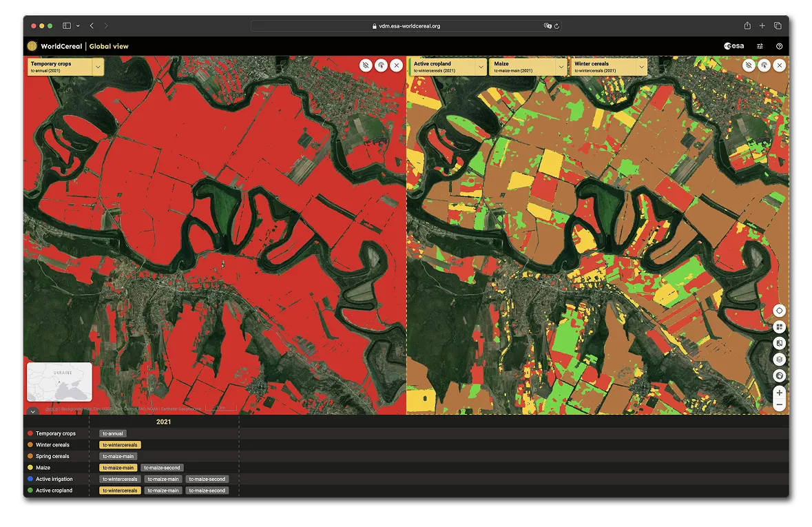Click Safari share icon
The height and width of the screenshot is (527, 812).
click(747, 25)
